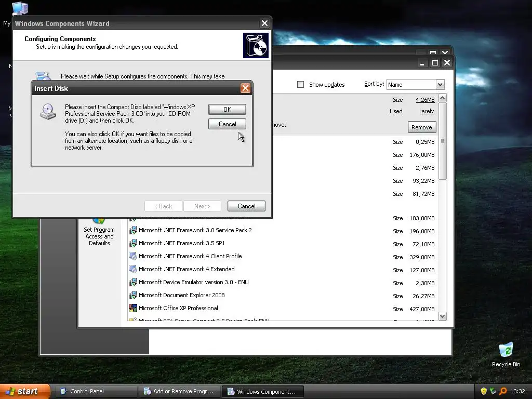
Task: Click the Remove button for the selected program
Action: [x=422, y=127]
